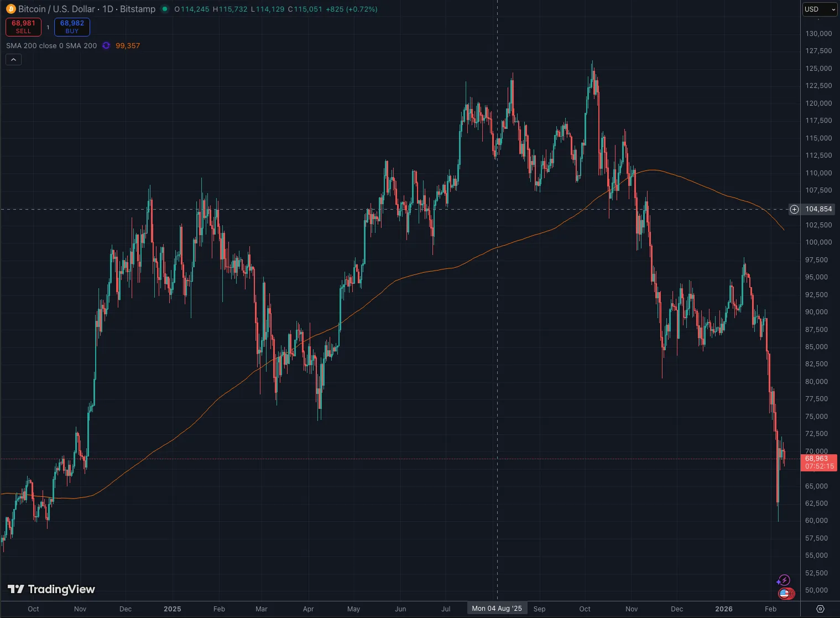The height and width of the screenshot is (618, 840).
Task: Click the 2025 label on time axis
Action: tap(173, 609)
